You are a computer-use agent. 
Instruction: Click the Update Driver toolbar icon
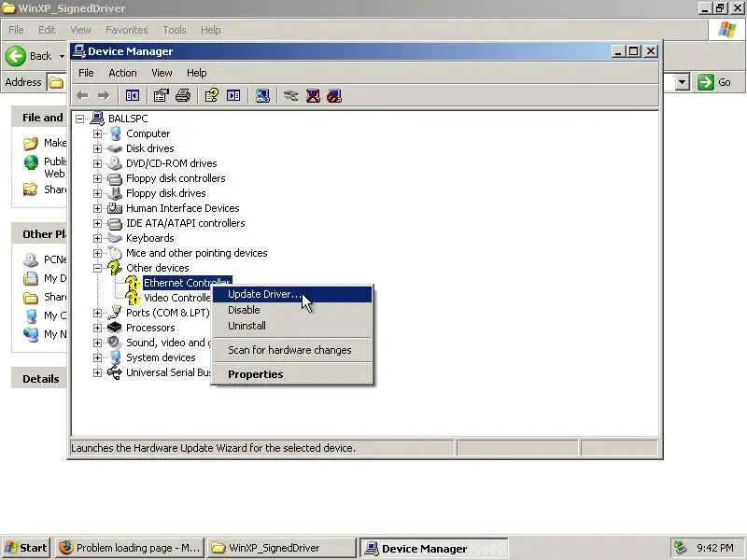coord(290,96)
